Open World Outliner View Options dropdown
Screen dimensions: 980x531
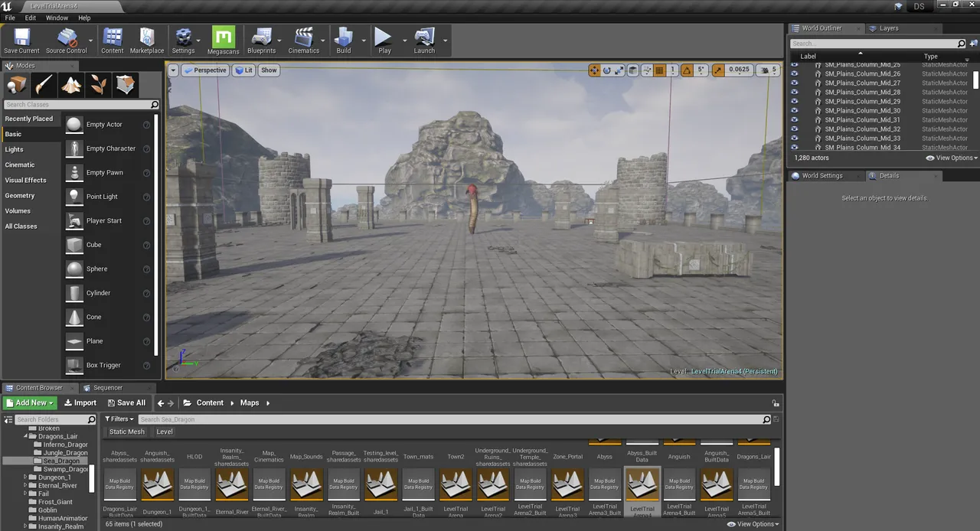click(x=952, y=158)
